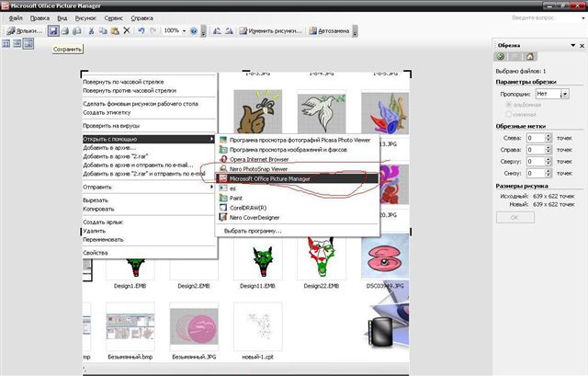
Task: Rotate the picture left using the toolbar icon
Action: (217, 30)
